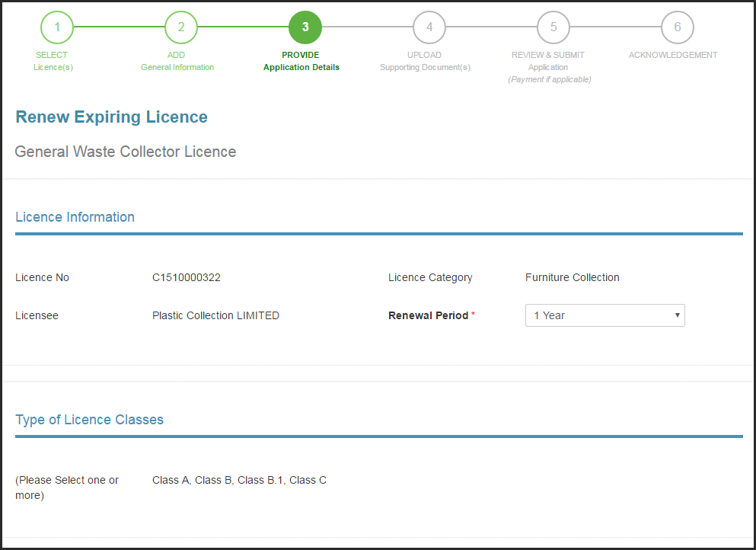
Task: Click the Licence Information section heading
Action: point(75,217)
